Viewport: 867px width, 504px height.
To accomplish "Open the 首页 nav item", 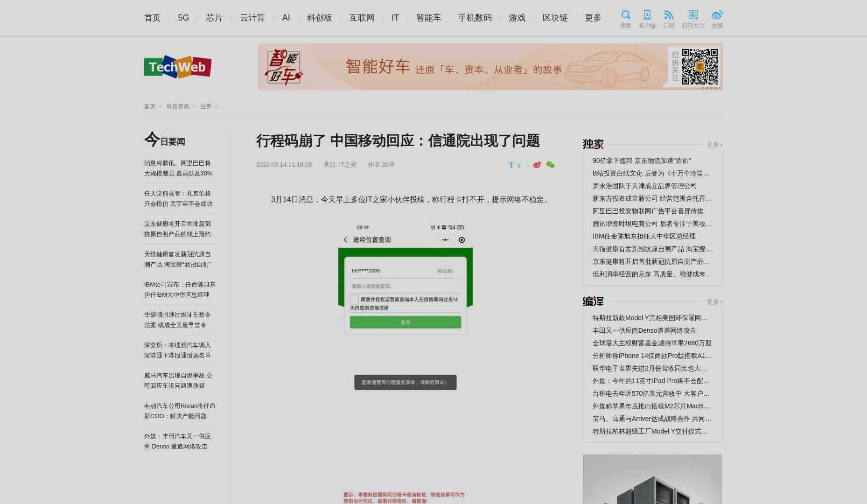I will click(x=153, y=18).
